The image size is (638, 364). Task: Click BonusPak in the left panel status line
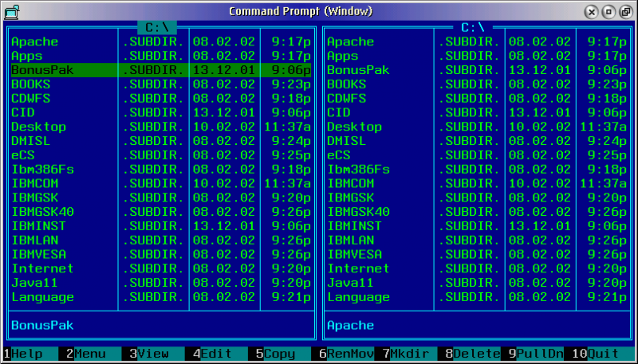[43, 326]
